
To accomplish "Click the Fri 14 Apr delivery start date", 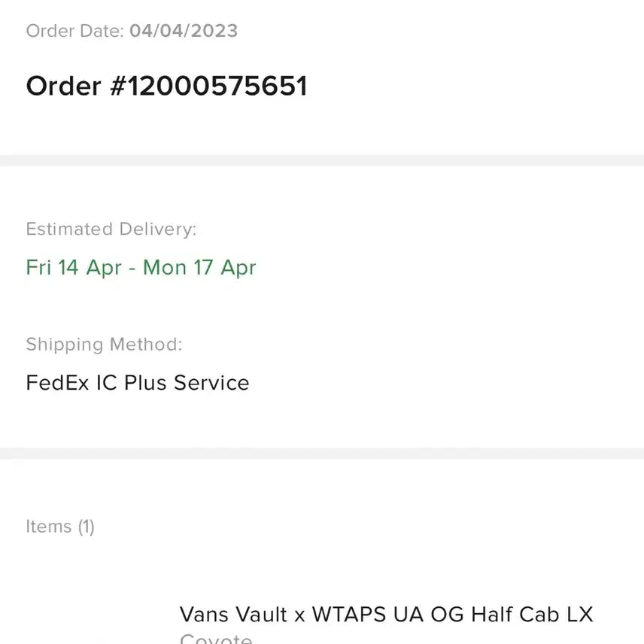I will pos(74,268).
